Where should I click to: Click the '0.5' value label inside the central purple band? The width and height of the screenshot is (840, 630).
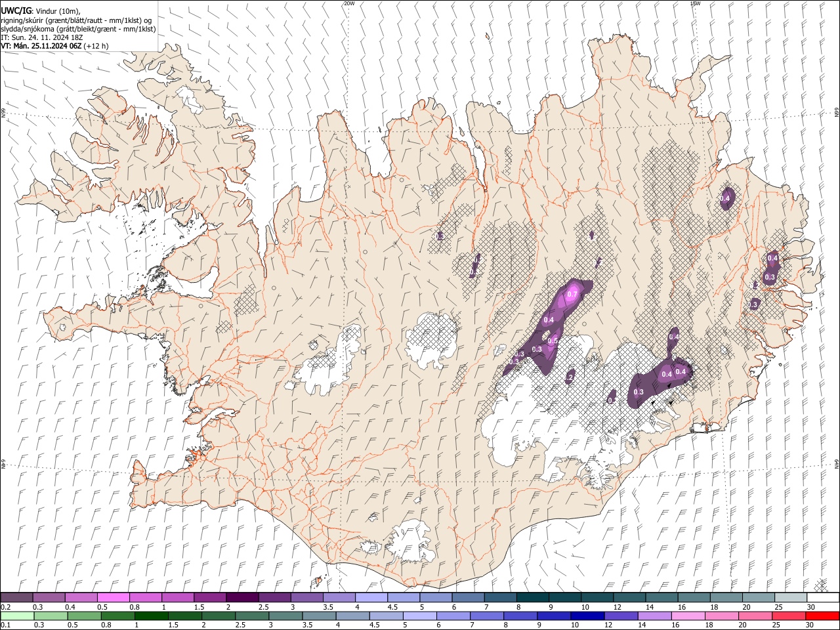(x=553, y=341)
